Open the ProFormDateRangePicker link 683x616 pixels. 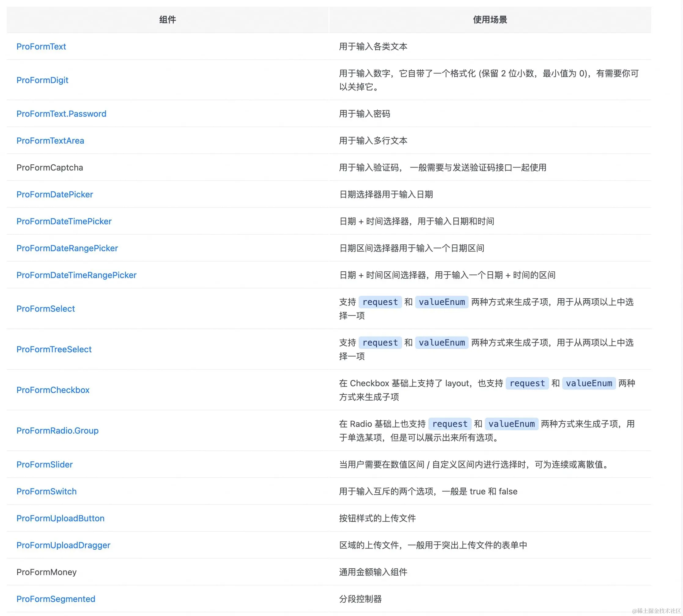pos(67,248)
